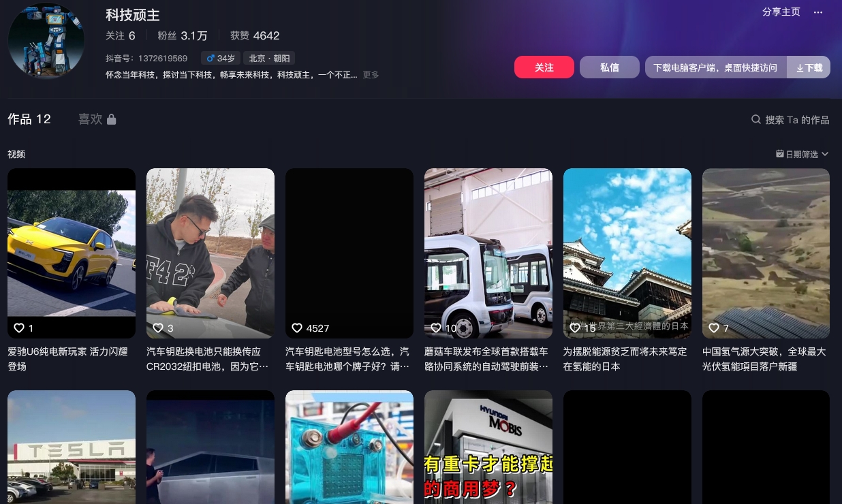Open the solar hillside 氢能源 video thumbnail
Image resolution: width=842 pixels, height=504 pixels.
coord(766,253)
